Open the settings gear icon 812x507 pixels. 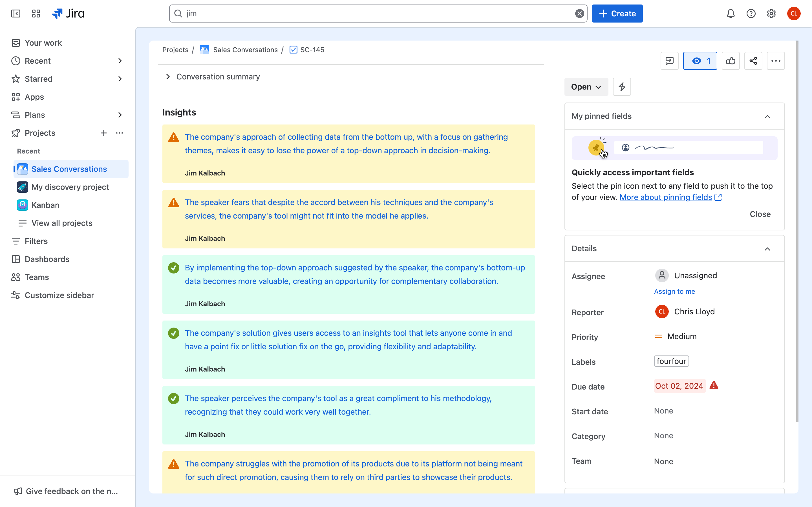[771, 14]
